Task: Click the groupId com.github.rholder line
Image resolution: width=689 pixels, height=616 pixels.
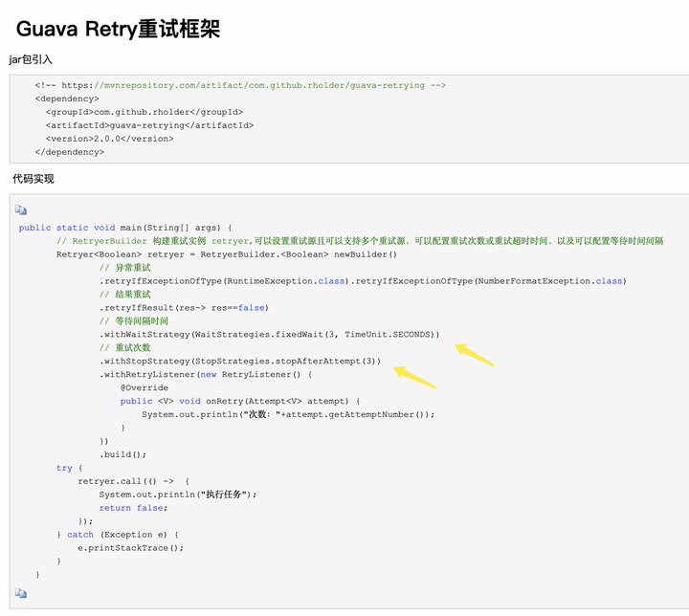Action: 144,112
